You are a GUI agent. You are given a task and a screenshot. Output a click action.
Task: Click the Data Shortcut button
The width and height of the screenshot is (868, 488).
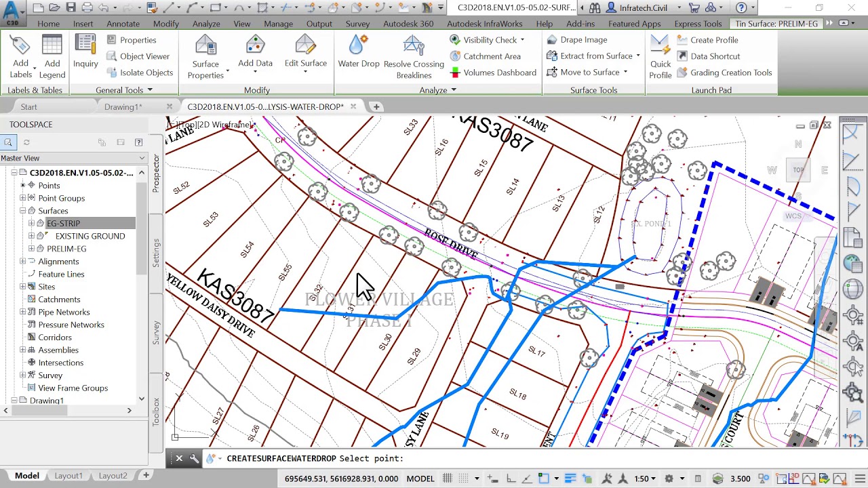click(708, 56)
